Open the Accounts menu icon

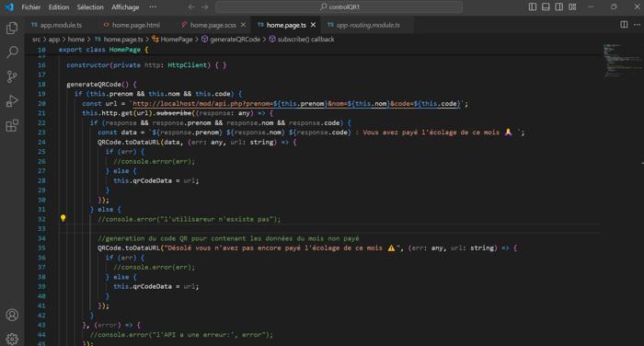pyautogui.click(x=12, y=316)
